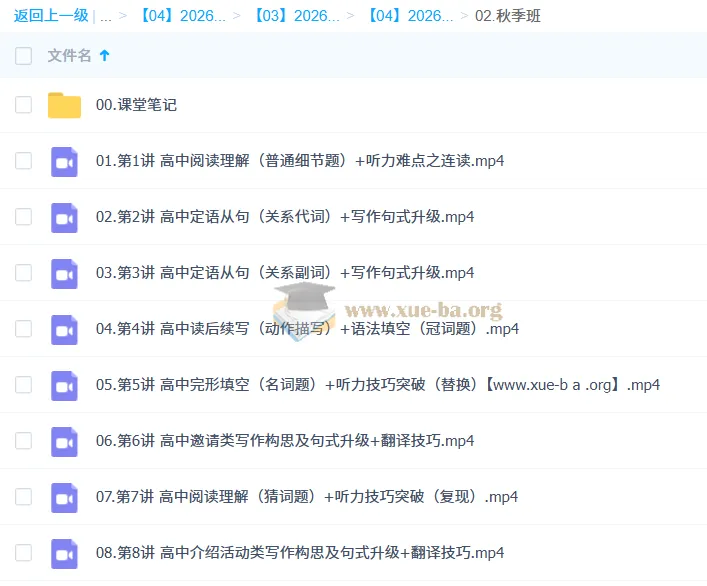The image size is (707, 586).
Task: Toggle the select-all checkbox in header
Action: tap(24, 56)
